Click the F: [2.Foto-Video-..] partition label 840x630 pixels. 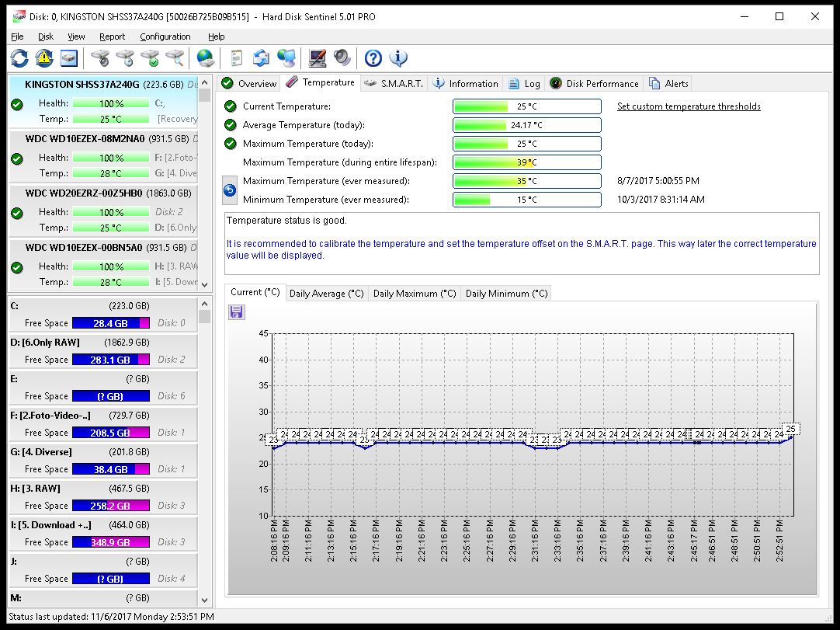(x=50, y=416)
